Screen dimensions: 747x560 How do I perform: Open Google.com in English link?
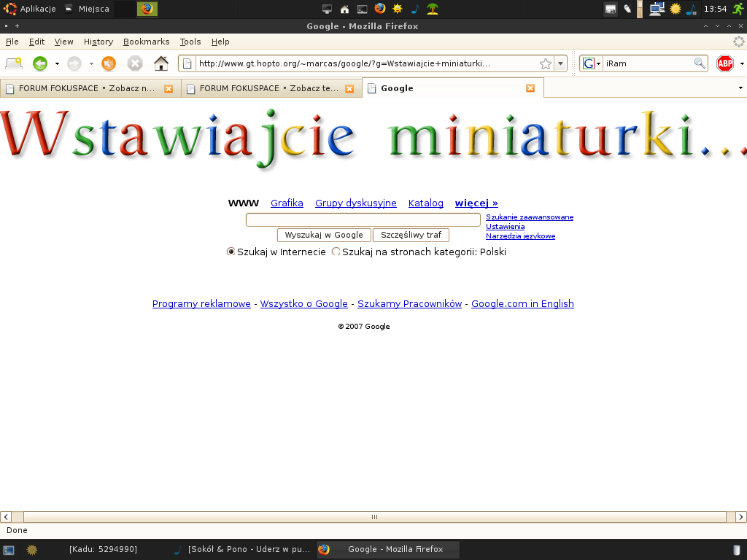pos(522,304)
